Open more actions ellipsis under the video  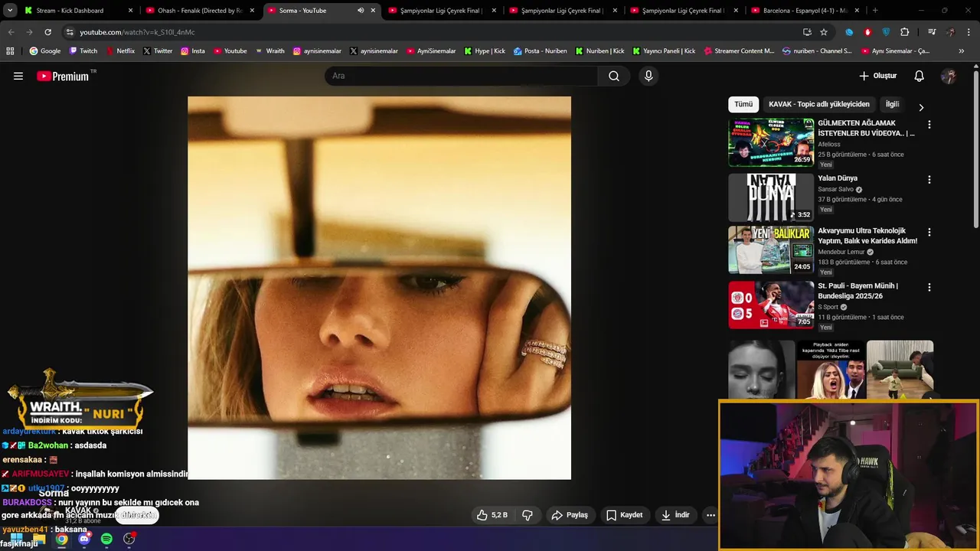[x=710, y=515]
